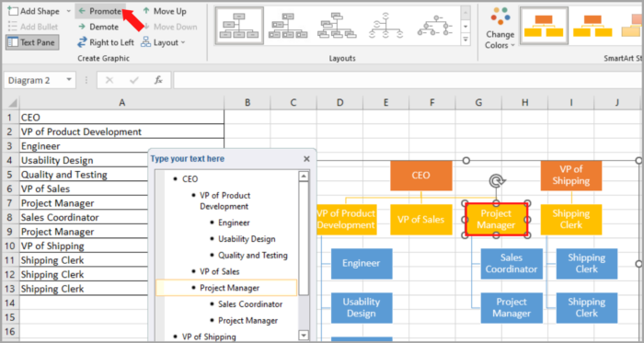Click cell A10 VP of Shipping

pos(84,246)
